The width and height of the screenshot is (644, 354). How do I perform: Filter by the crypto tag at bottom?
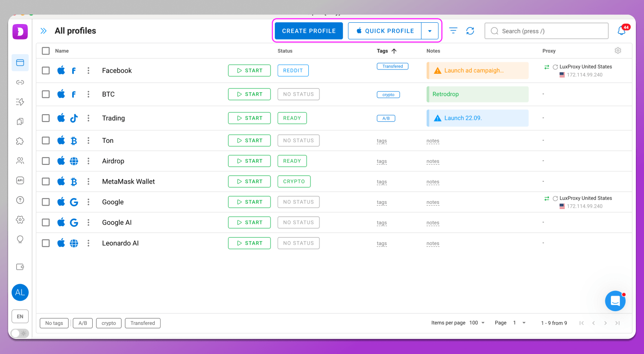pos(109,323)
